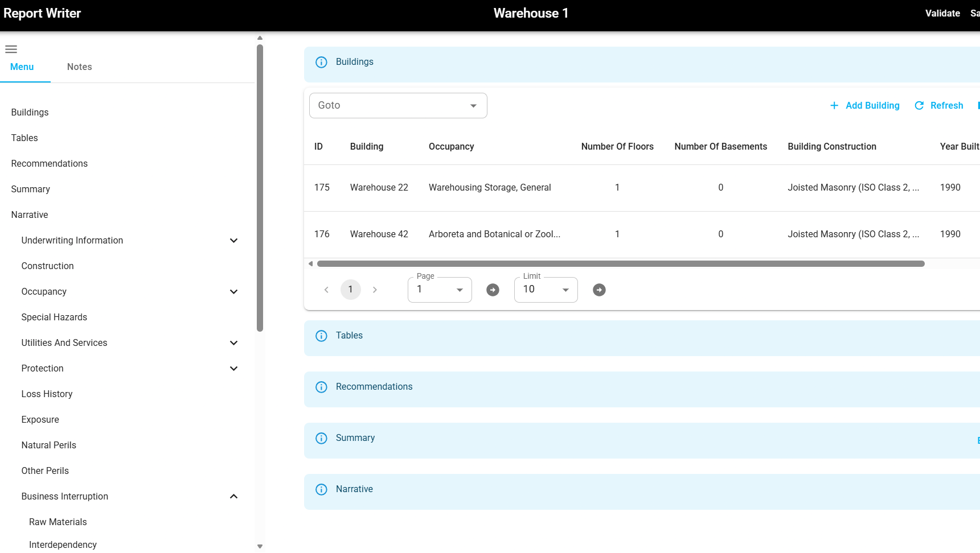
Task: Click the circular refresh icon
Action: click(919, 105)
